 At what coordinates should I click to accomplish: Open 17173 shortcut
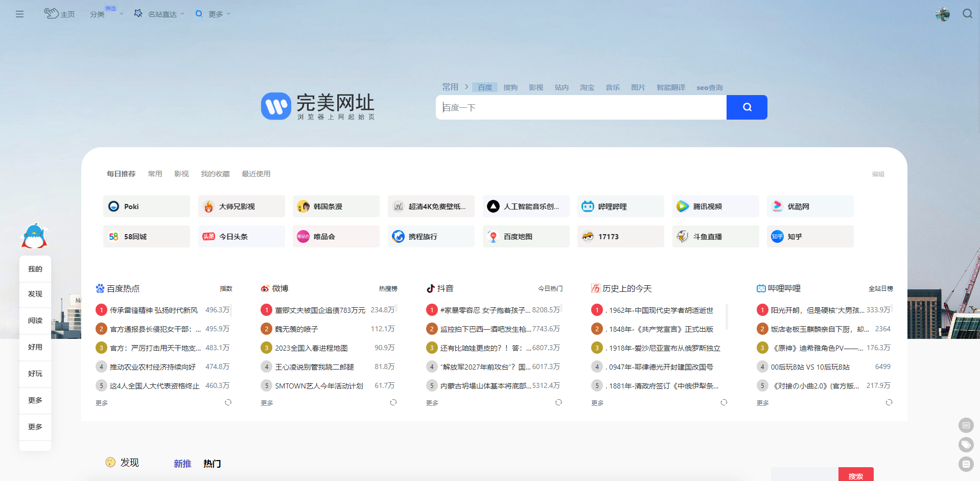(620, 237)
